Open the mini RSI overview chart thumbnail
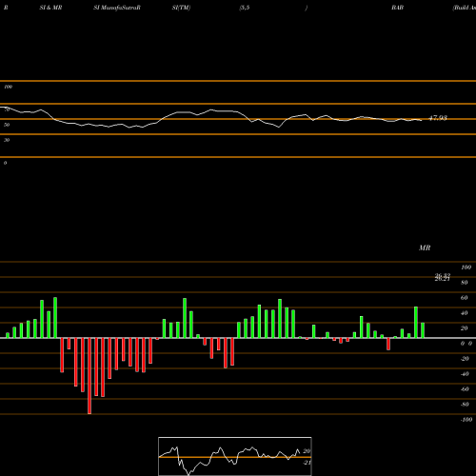 tap(235, 456)
